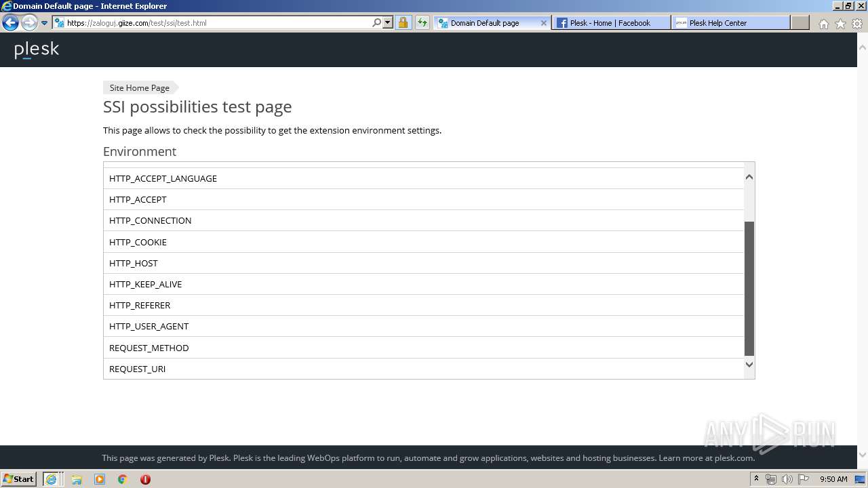
Task: Switch to Domain Default page tab
Action: 492,22
